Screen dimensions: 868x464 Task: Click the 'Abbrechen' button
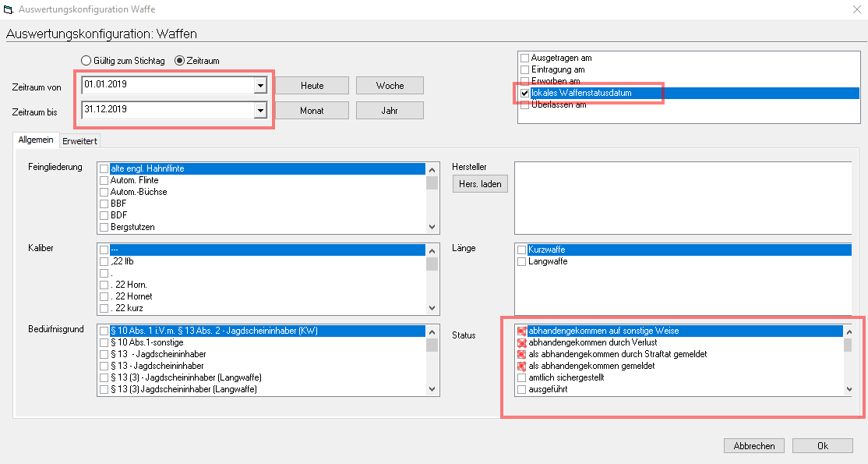point(754,446)
